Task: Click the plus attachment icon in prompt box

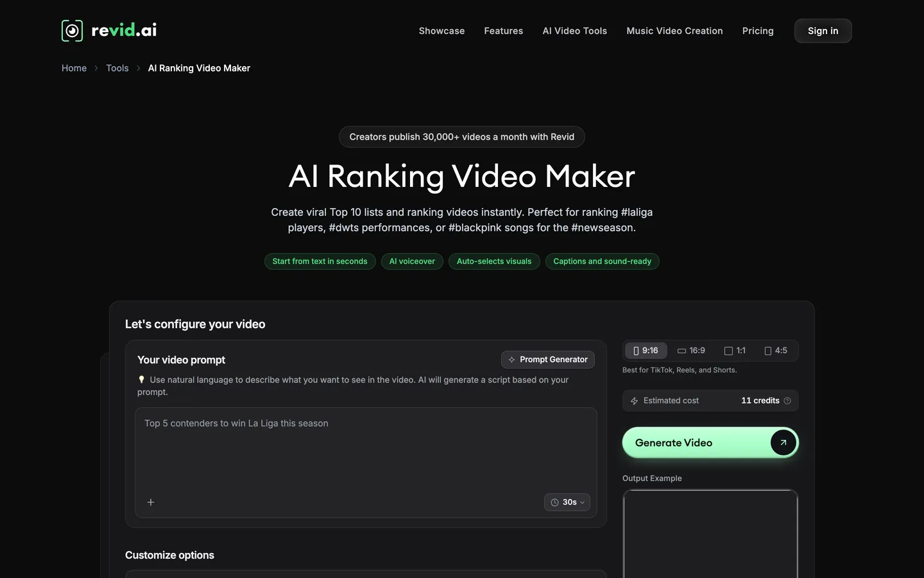Action: click(151, 502)
